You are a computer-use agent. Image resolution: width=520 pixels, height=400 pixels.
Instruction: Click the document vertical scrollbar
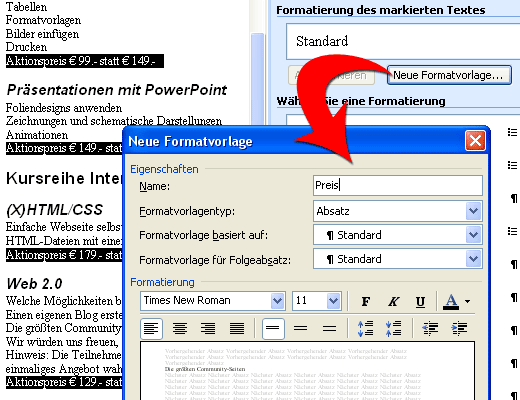[x=257, y=78]
